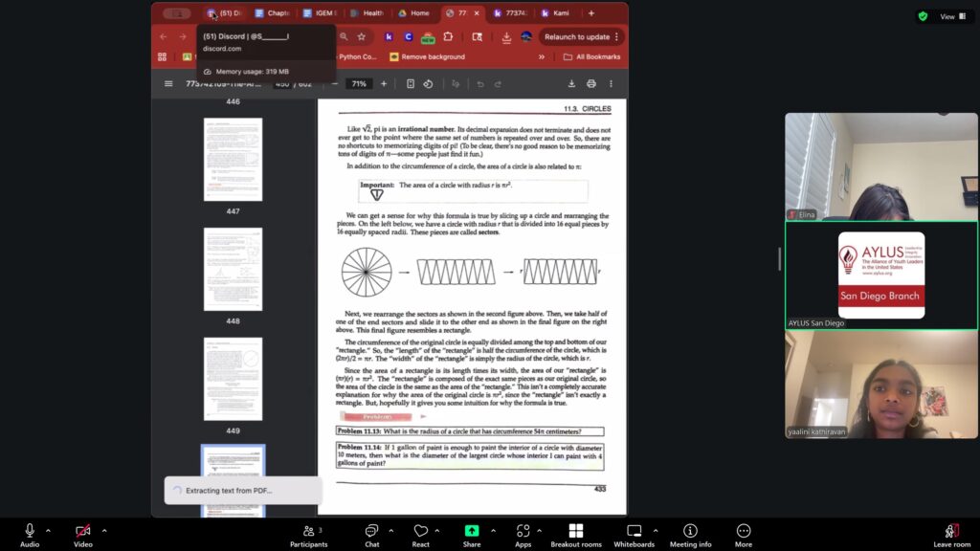Toggle the PDF sidebar menu icon

[168, 84]
